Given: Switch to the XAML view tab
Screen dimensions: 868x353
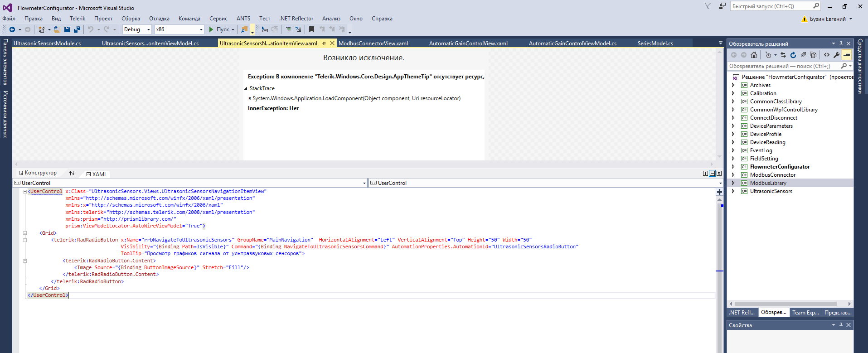Looking at the screenshot, I should 97,174.
